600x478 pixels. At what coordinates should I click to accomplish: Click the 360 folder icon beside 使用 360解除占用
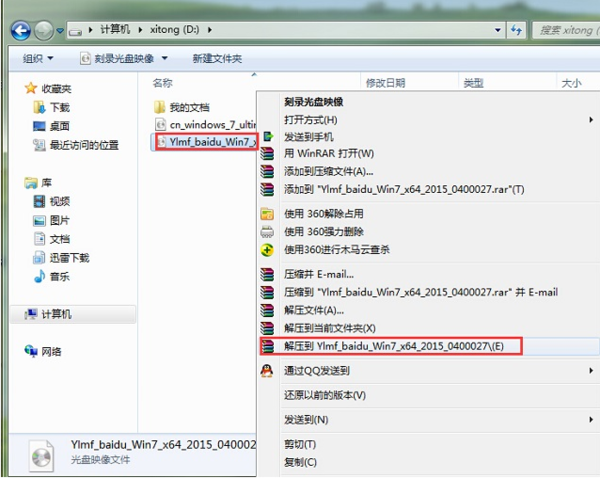[x=267, y=214]
